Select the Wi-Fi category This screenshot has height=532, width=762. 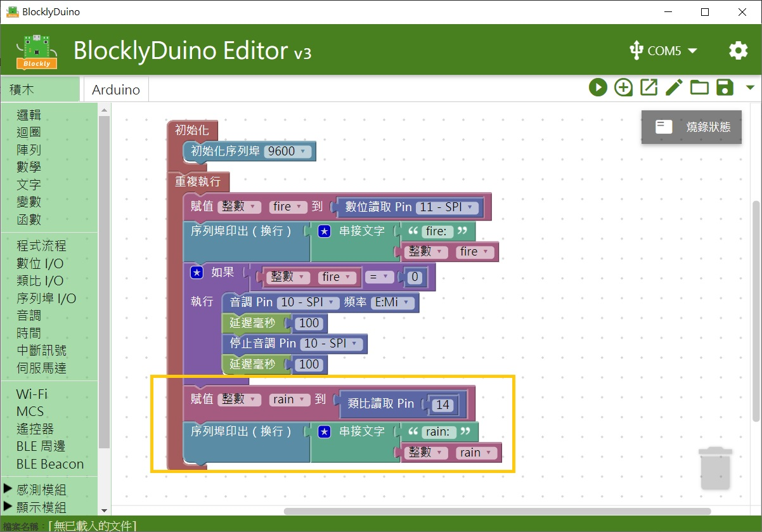click(x=32, y=394)
